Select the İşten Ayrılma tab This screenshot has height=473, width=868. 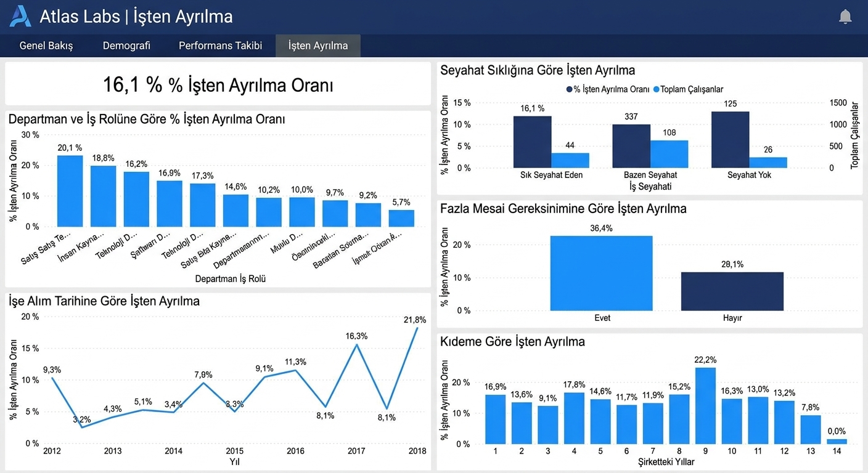(x=318, y=46)
